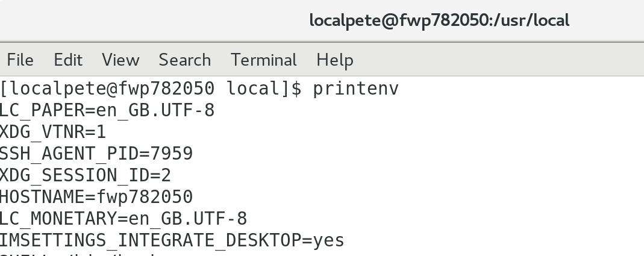Open the Terminal menu
The width and height of the screenshot is (644, 256).
(x=264, y=60)
